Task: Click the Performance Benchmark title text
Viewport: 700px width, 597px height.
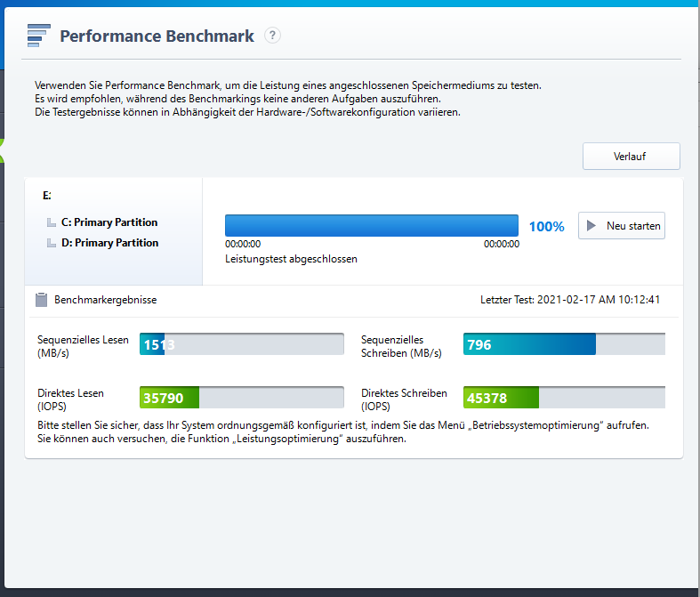Action: pos(157,36)
